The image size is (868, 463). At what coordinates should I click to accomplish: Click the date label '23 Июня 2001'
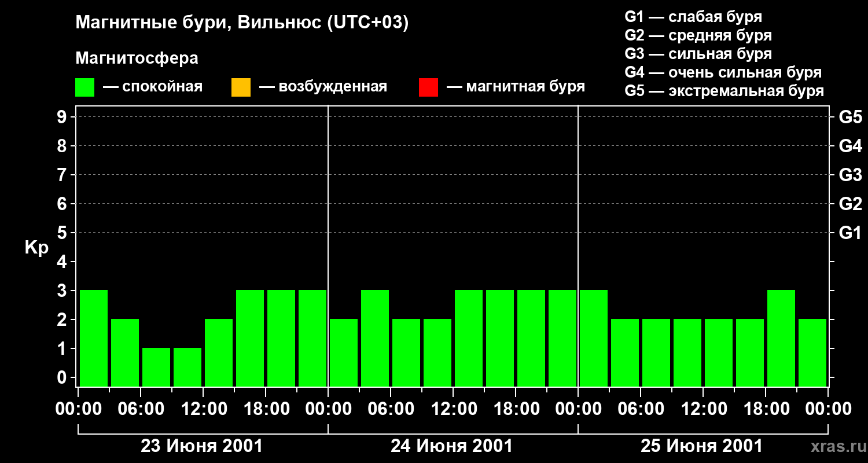point(202,446)
